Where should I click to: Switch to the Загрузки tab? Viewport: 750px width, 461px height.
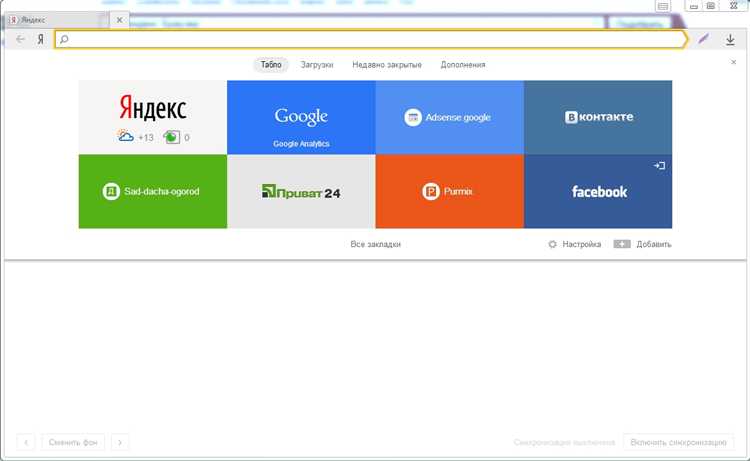[x=317, y=65]
